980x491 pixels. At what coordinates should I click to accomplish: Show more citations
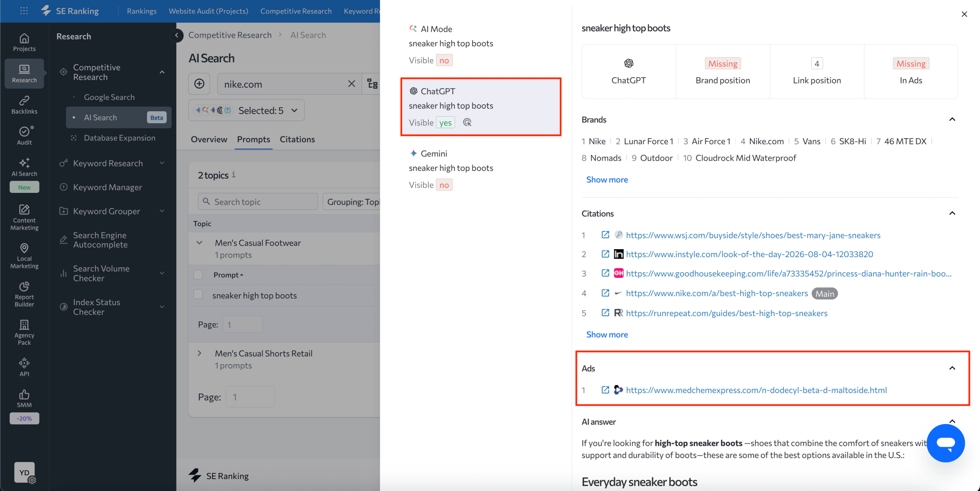coord(607,334)
